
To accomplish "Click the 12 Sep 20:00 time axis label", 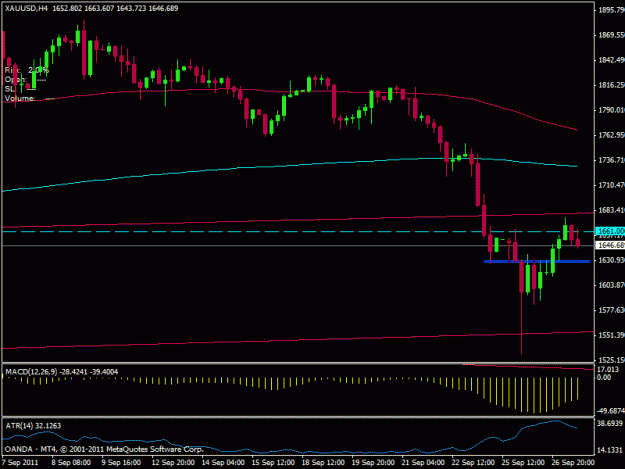I will 173,463.
